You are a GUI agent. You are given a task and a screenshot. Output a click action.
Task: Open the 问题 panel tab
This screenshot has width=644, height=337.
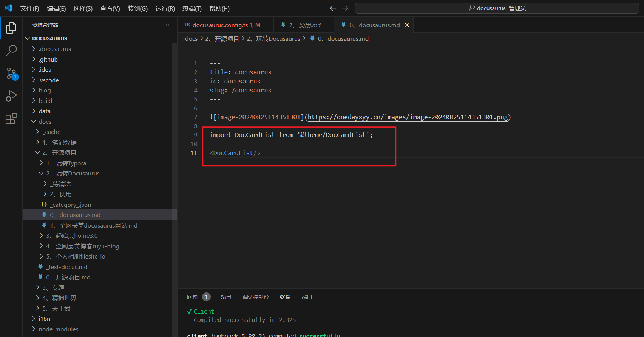click(192, 297)
